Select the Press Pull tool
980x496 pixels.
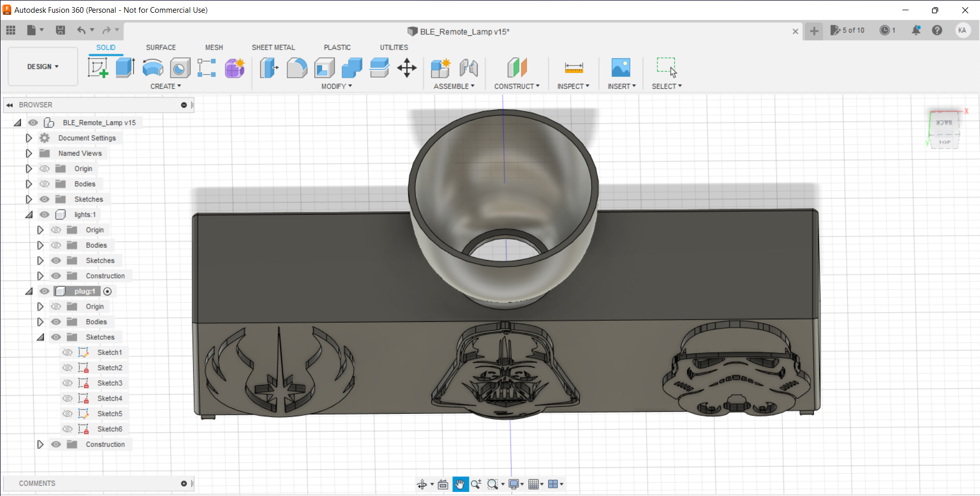tap(269, 68)
